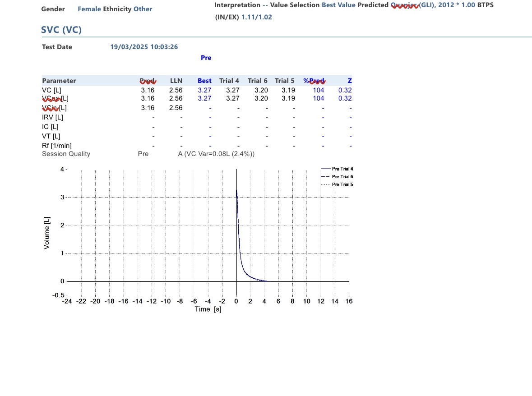Click the Trial 4 column header
This screenshot has height=396, width=532.
coord(229,81)
